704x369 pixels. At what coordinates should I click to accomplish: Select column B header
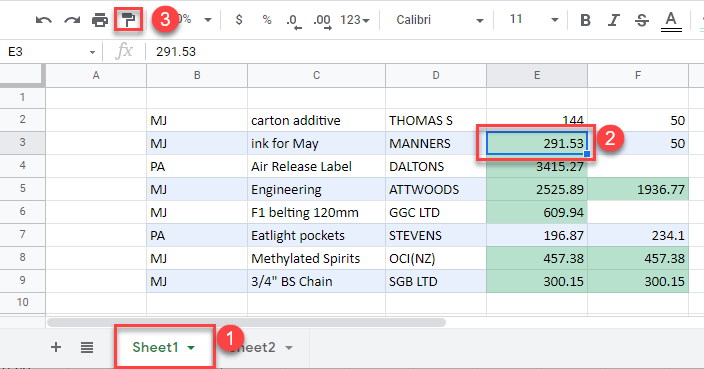(x=197, y=75)
